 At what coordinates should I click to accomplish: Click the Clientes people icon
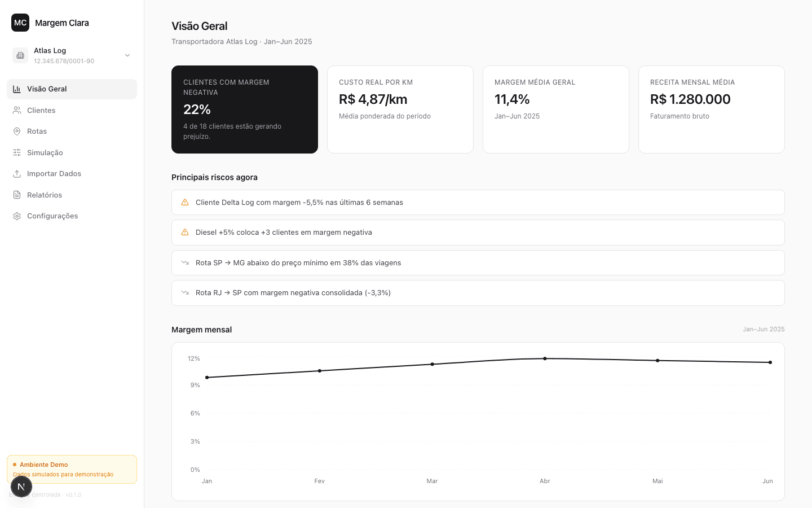point(17,110)
